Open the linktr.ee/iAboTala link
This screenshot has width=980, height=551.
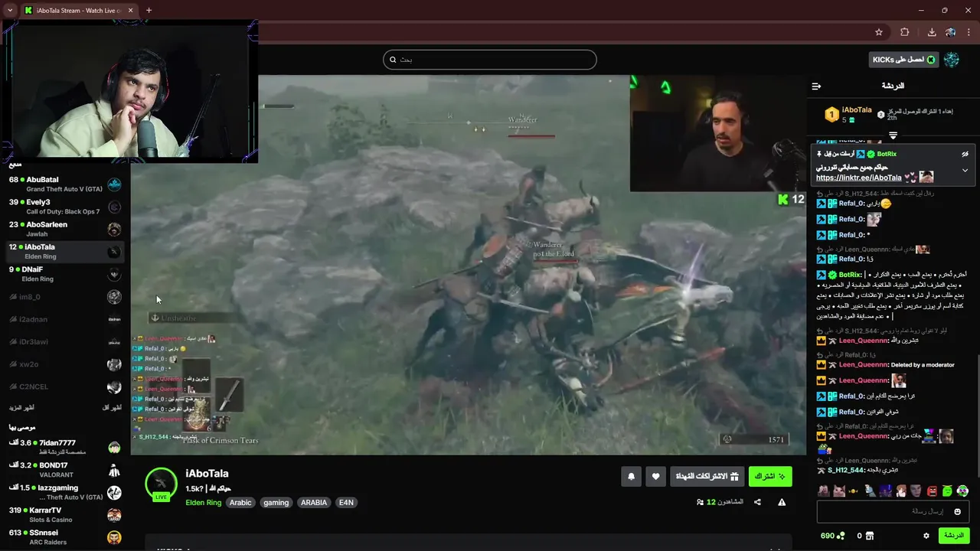(x=858, y=178)
